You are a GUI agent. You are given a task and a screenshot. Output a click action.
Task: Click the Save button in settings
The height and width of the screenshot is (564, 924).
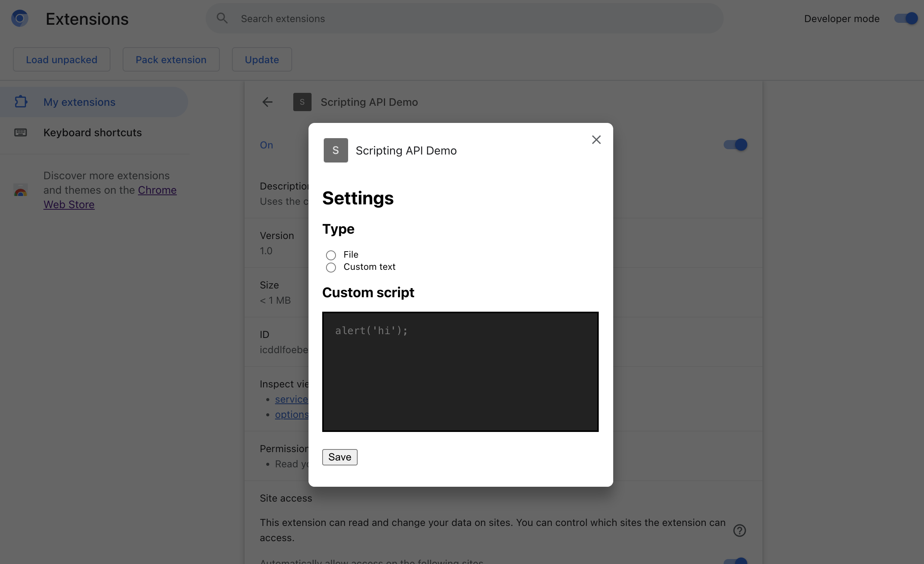pos(339,456)
